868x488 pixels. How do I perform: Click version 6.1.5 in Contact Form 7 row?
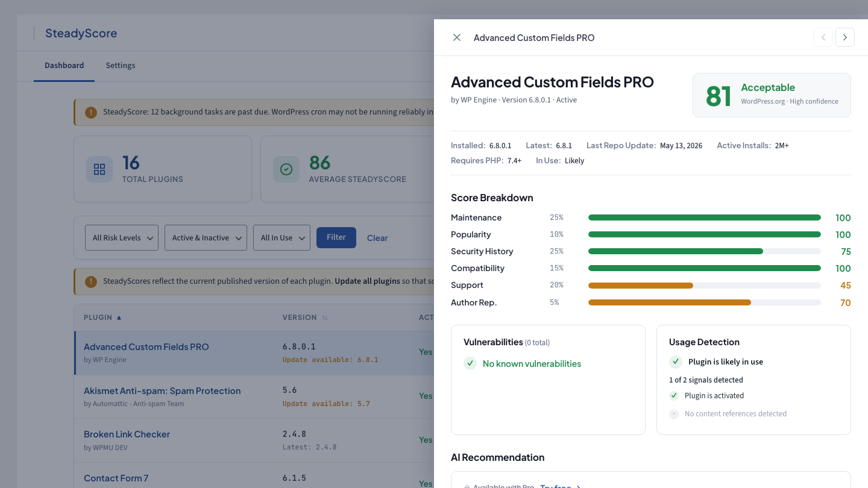tap(294, 478)
